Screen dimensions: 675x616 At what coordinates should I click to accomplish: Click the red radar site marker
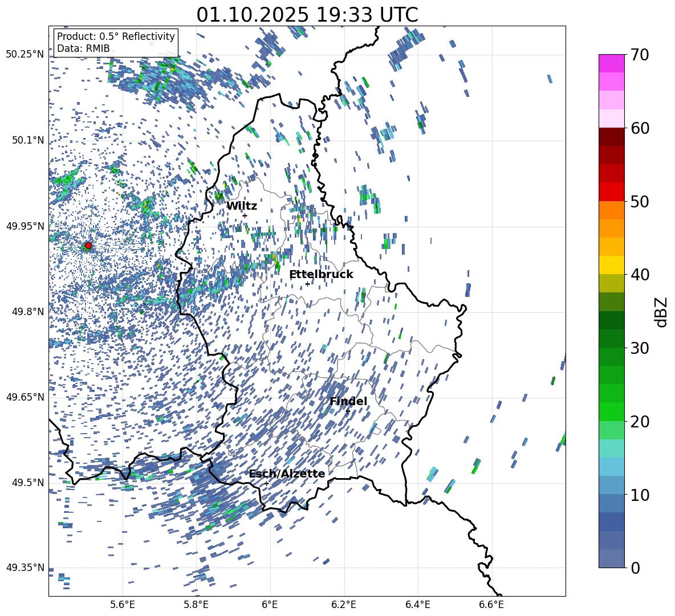tap(88, 246)
